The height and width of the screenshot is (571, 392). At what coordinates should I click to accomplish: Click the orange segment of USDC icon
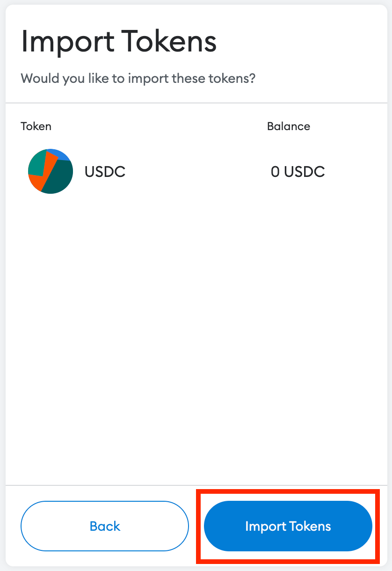pos(36,181)
